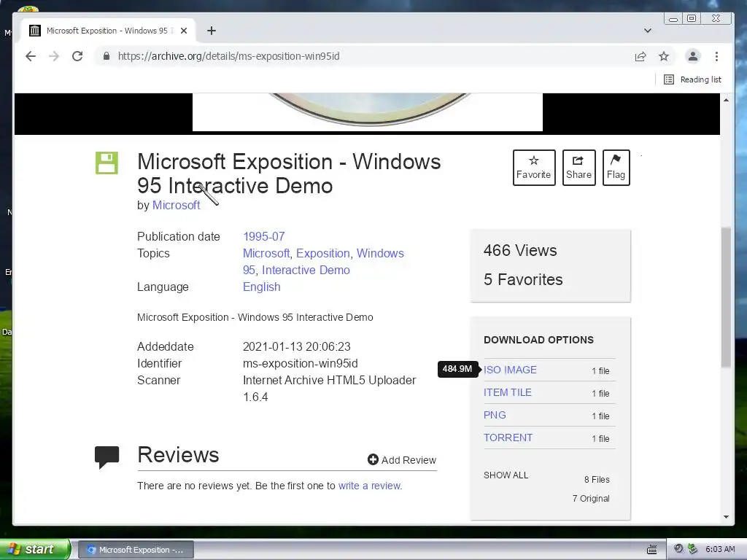Open the 1995-07 publication date link
The image size is (747, 560).
[264, 237]
